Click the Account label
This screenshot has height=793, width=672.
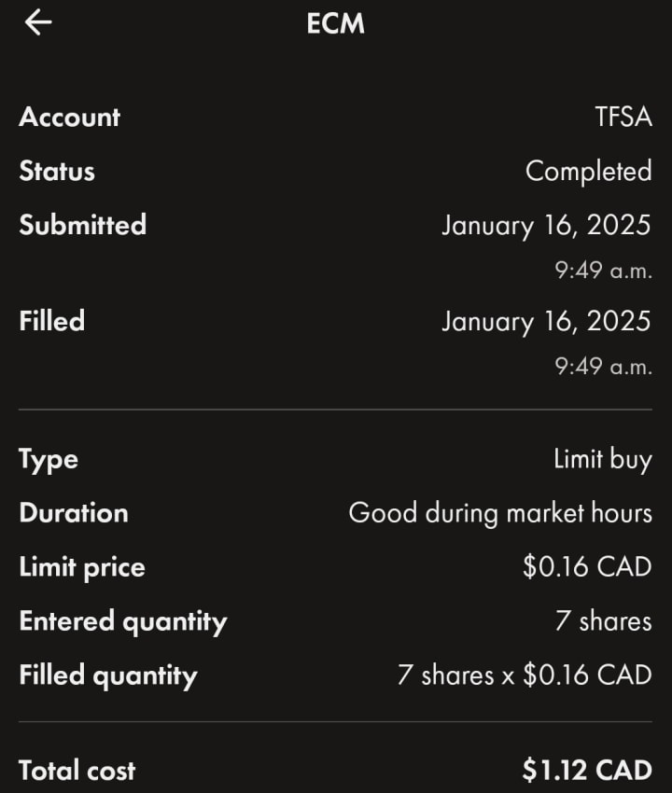[x=70, y=118]
